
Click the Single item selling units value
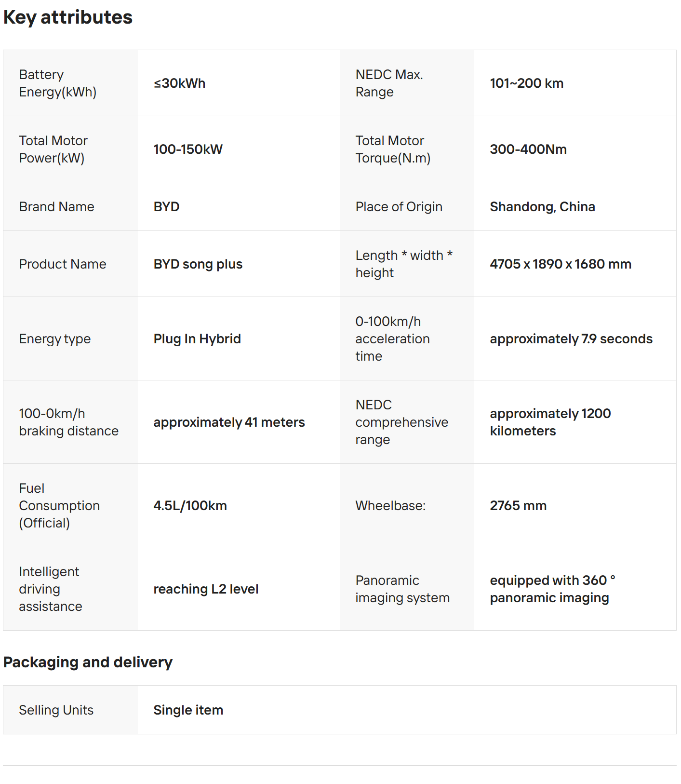pyautogui.click(x=188, y=710)
